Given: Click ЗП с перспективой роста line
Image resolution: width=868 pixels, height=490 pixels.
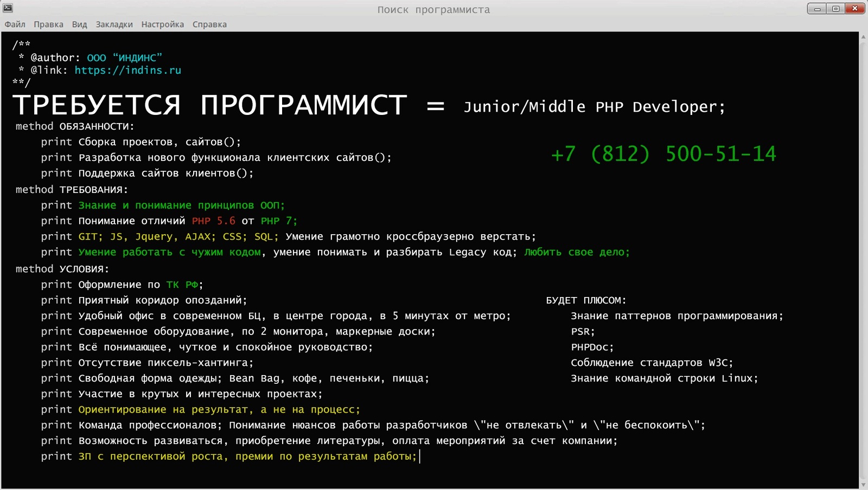Looking at the screenshot, I should coord(229,457).
